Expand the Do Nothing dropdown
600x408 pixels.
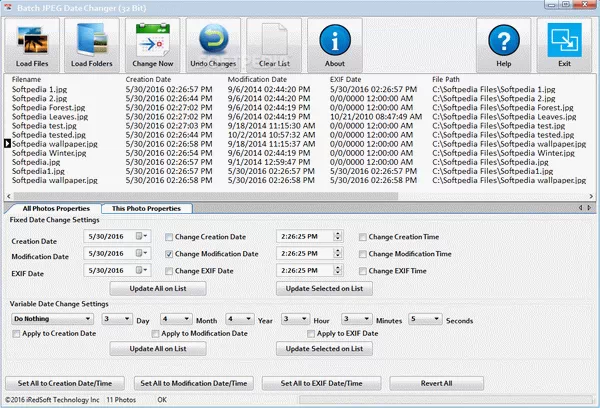(52, 319)
